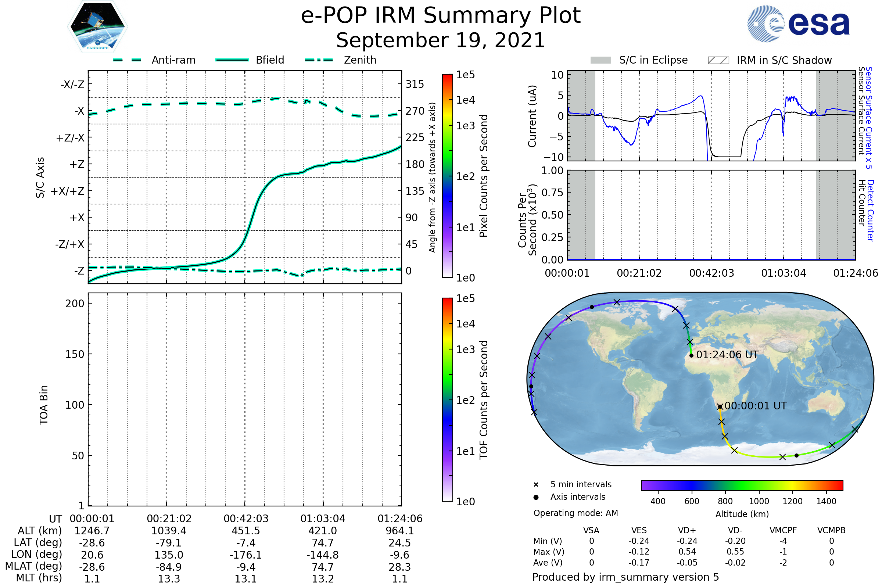Click the S/C in Eclipse gray legend patch
This screenshot has height=588, width=882.
600,60
